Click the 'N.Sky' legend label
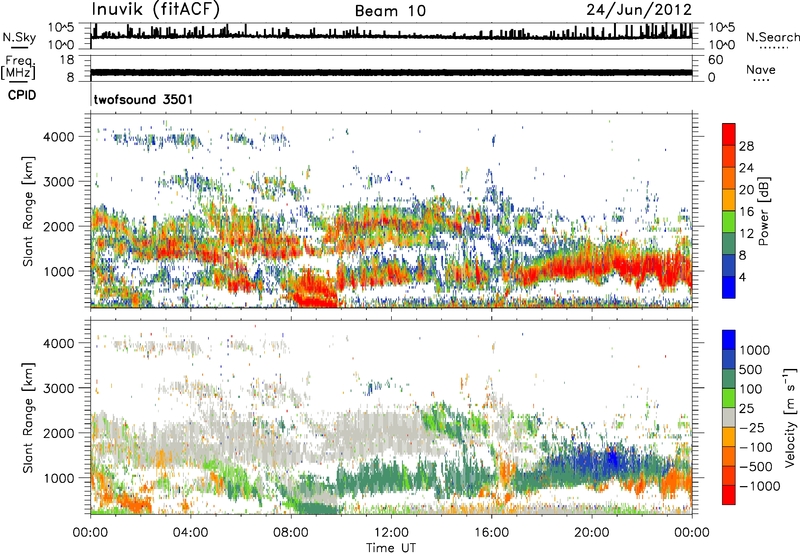This screenshot has height=554, width=800. click(x=19, y=38)
